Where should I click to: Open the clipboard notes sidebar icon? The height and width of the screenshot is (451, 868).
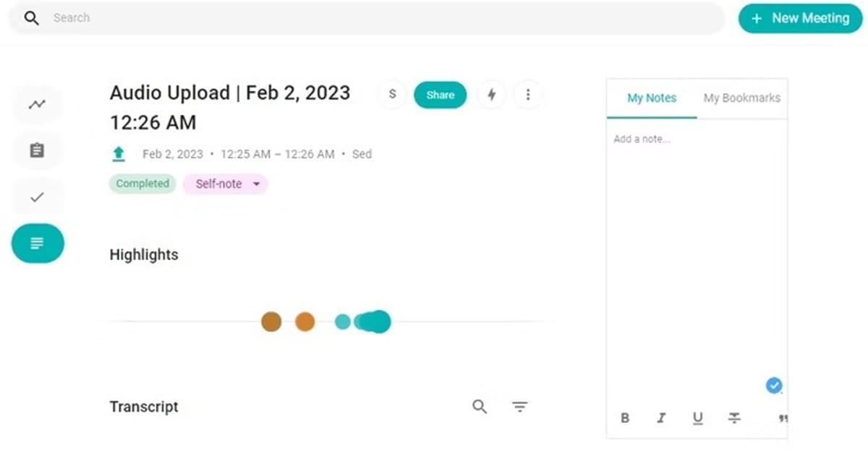[37, 150]
